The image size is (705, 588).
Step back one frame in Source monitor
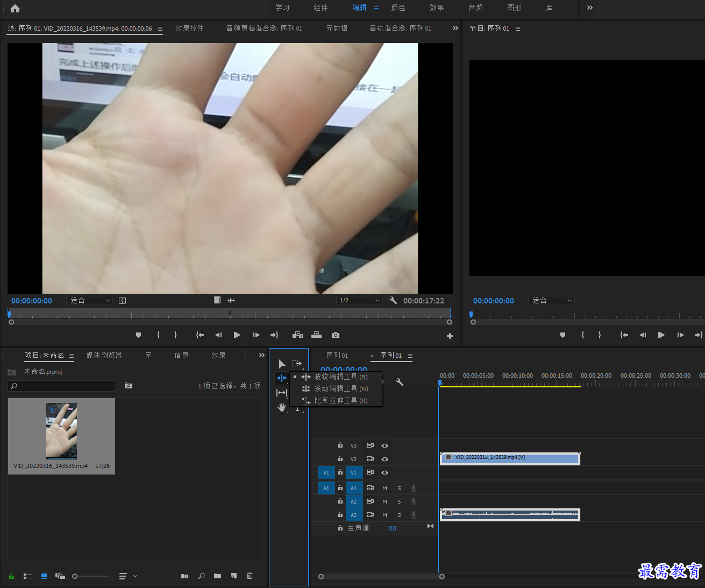(x=218, y=335)
